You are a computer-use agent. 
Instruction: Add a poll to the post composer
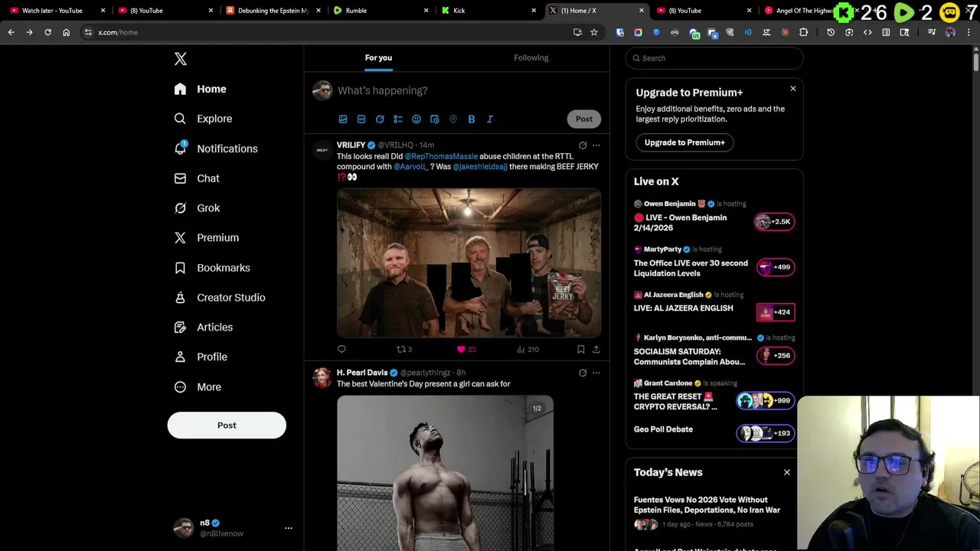pyautogui.click(x=398, y=119)
